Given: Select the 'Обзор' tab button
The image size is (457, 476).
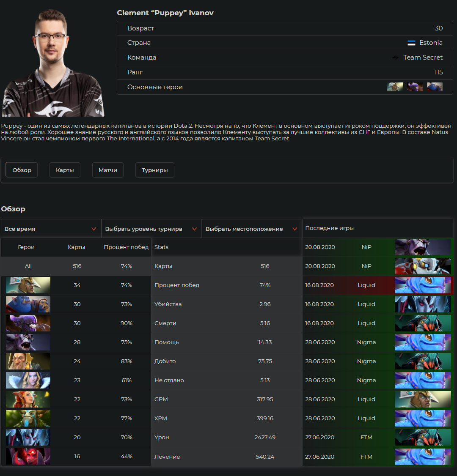Looking at the screenshot, I should coord(22,170).
